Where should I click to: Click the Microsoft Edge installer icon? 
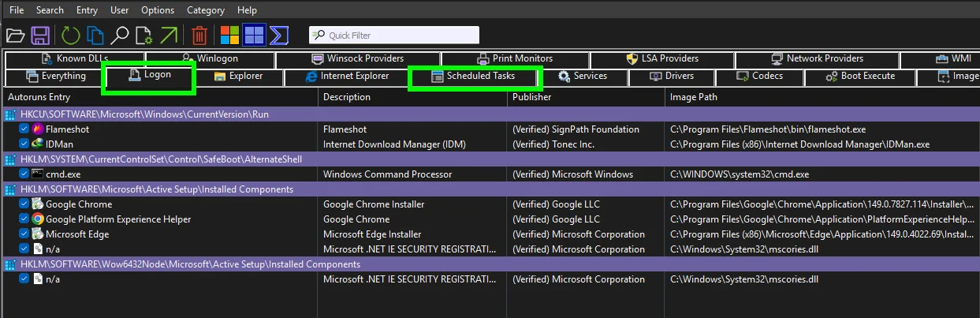click(37, 234)
